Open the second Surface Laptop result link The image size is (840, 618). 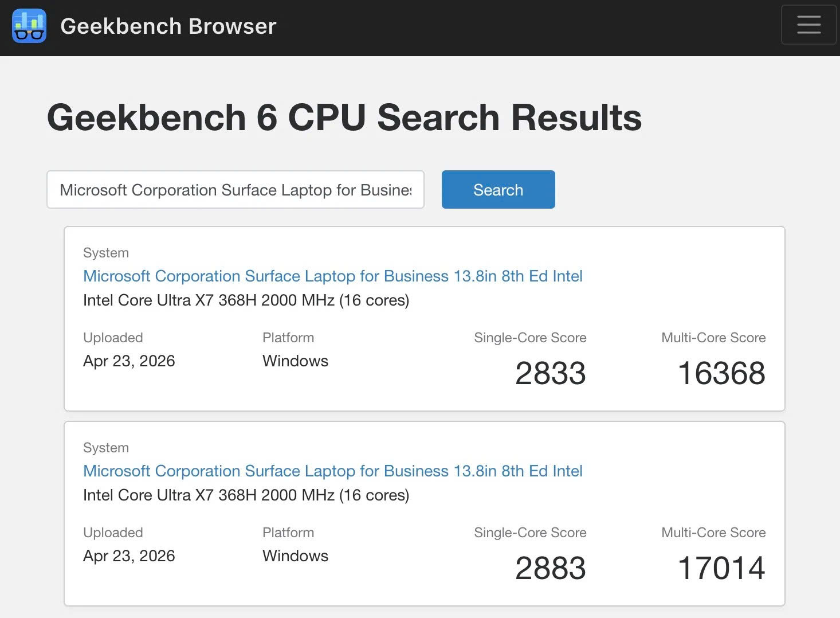(332, 471)
